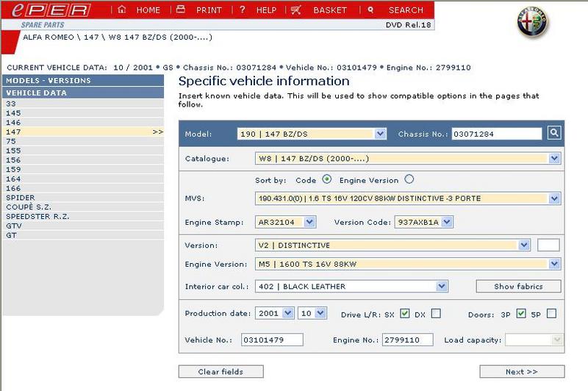Click the ePER logo
Image resolution: width=588 pixels, height=391 pixels.
click(51, 10)
